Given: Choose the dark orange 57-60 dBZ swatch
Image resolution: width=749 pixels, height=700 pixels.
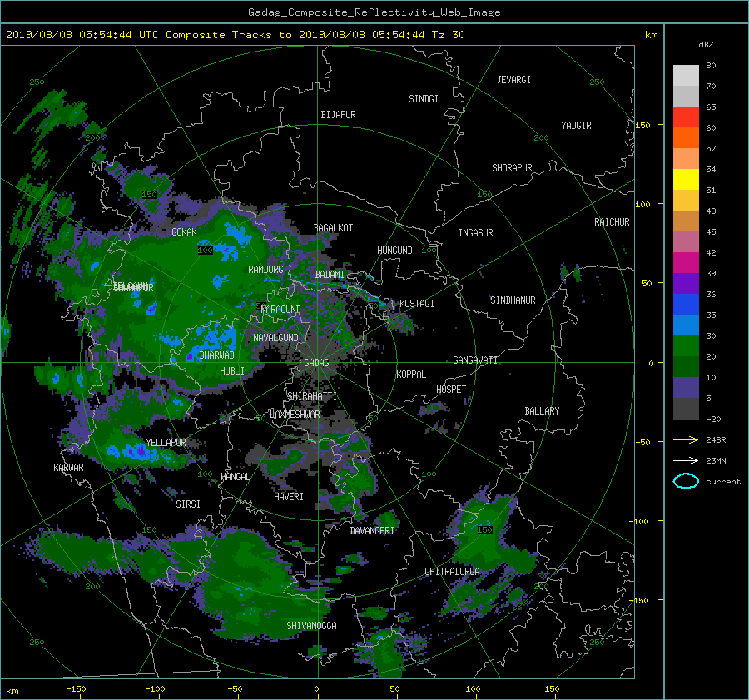Looking at the screenshot, I should click(686, 137).
